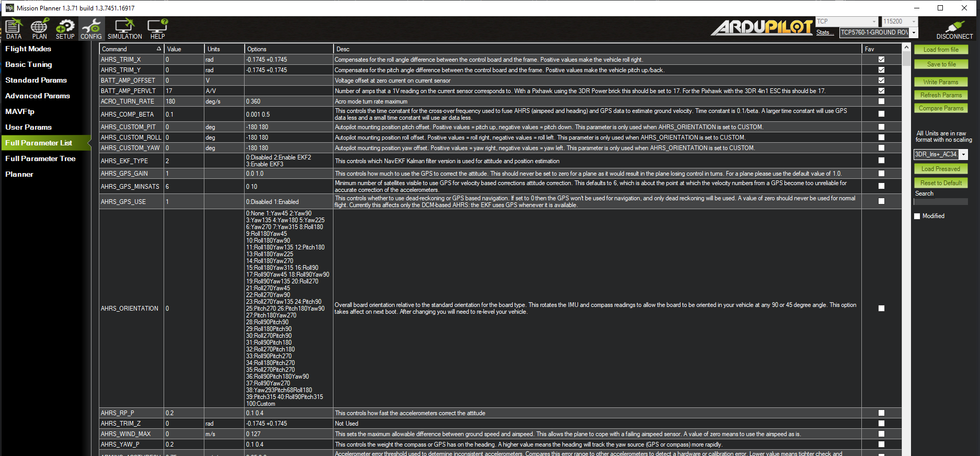
Task: Open the SIMULATION monitor icon
Action: (124, 29)
